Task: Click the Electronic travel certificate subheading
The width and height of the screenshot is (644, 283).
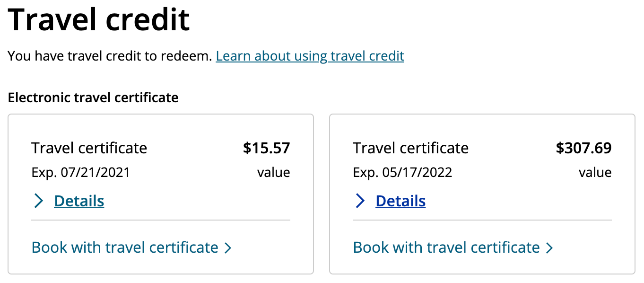Action: (x=93, y=98)
